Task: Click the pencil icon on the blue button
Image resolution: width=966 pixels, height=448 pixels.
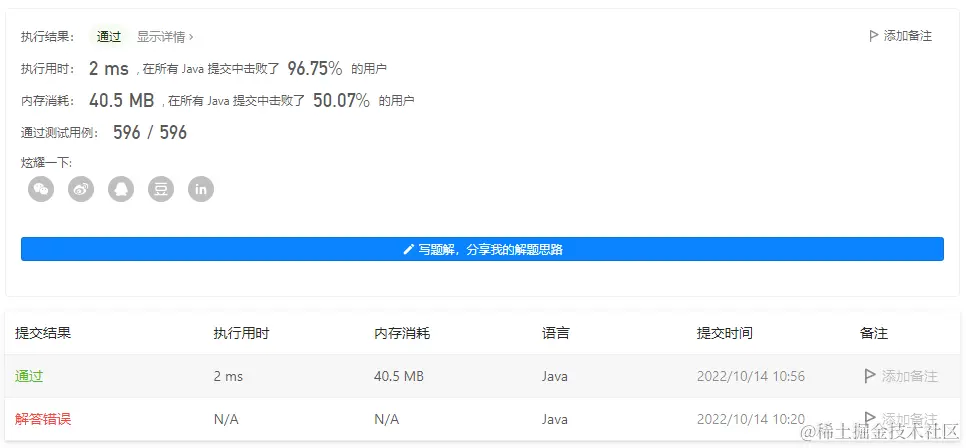Action: (408, 250)
